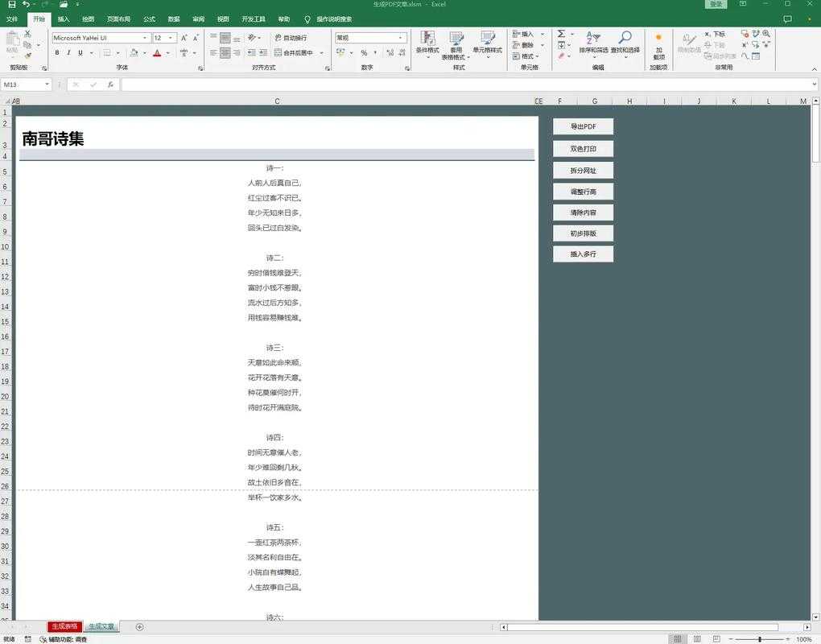The width and height of the screenshot is (821, 644).
Task: Open Sort & Filter (排序和筛选) tool
Action: pyautogui.click(x=593, y=39)
